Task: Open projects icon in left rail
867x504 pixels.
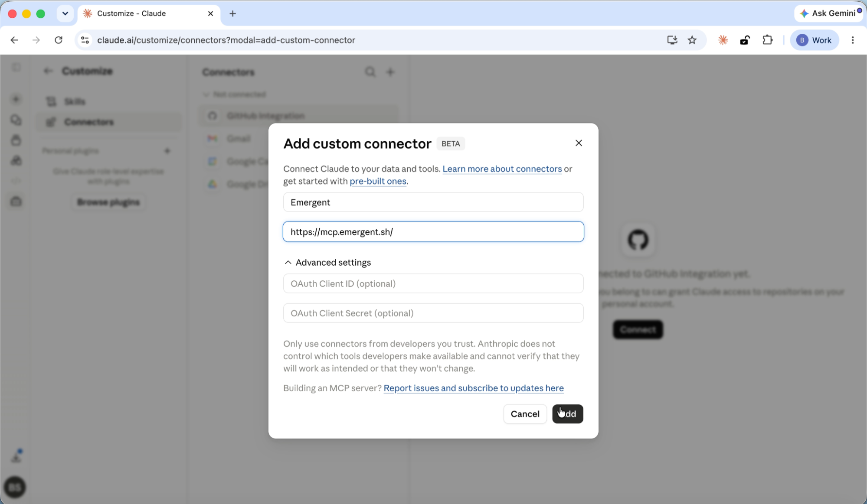Action: (x=16, y=140)
